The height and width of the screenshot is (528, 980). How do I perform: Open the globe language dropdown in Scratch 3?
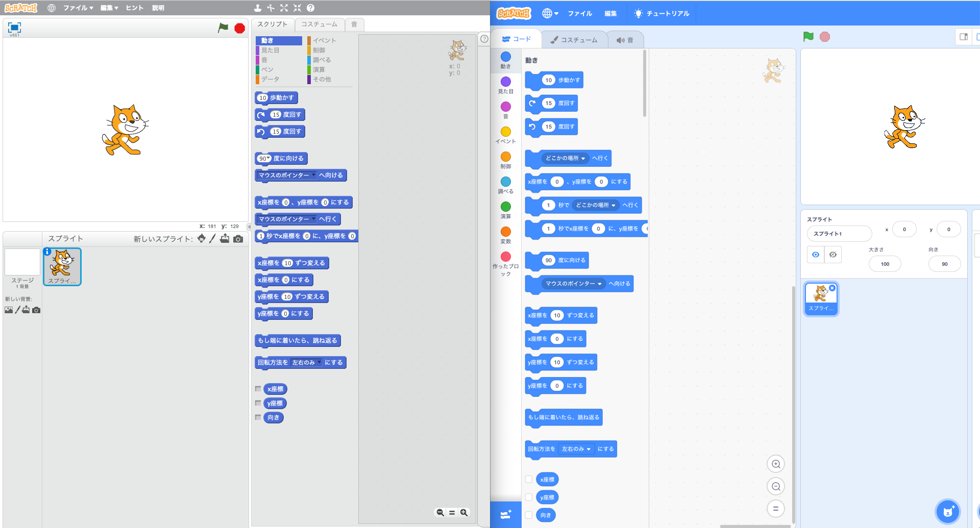[x=550, y=13]
